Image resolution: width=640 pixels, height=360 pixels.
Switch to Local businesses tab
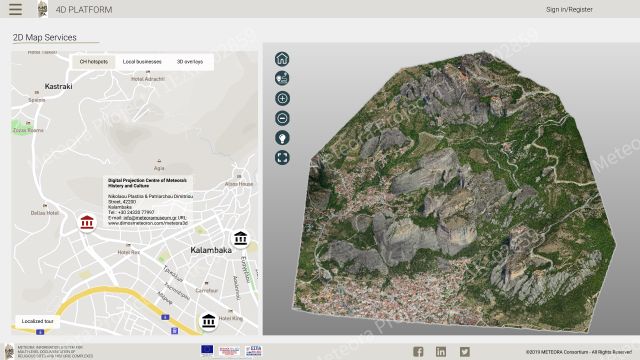point(142,62)
